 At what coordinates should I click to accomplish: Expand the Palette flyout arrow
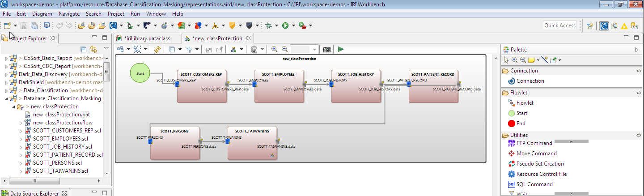point(637,50)
